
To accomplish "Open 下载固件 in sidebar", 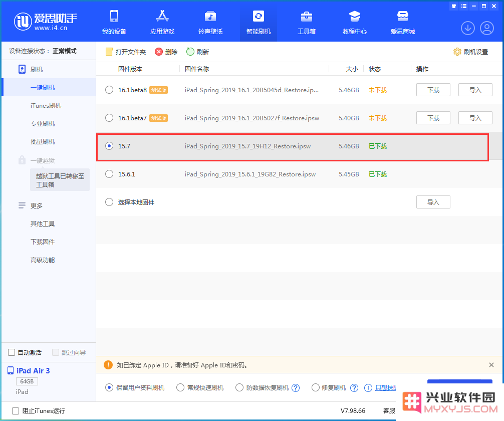I will click(43, 242).
